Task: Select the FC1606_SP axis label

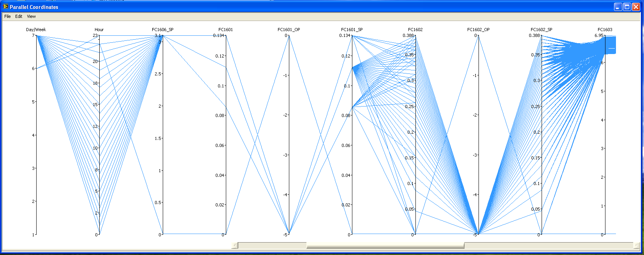Action: point(162,30)
